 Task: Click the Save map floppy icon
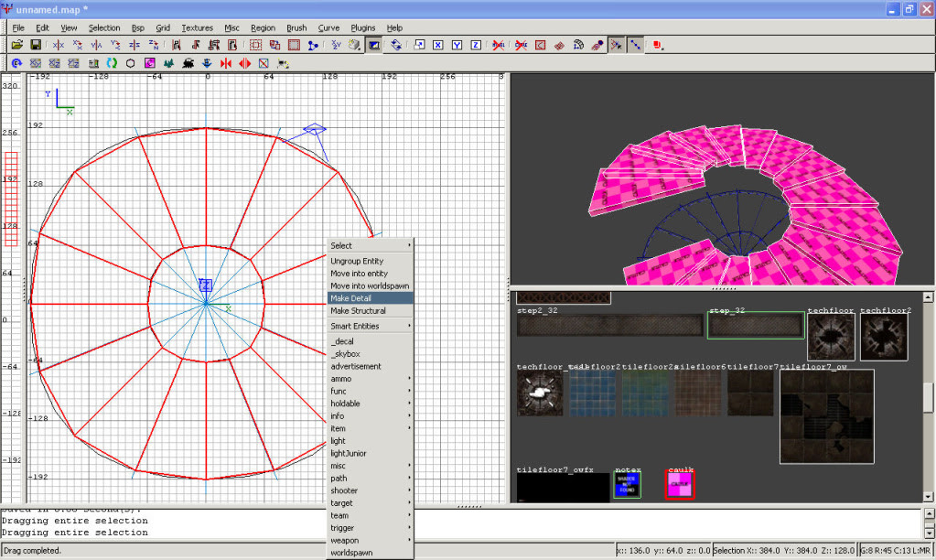pyautogui.click(x=36, y=45)
